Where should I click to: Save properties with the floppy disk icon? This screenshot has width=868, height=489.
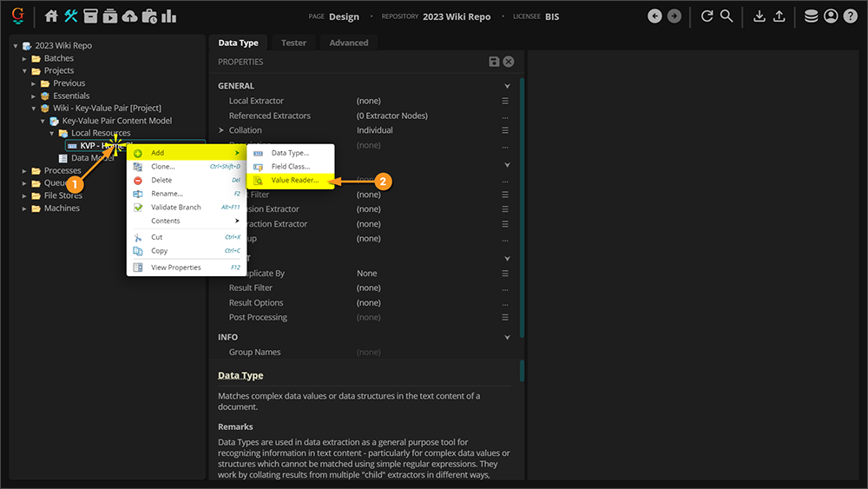[494, 62]
